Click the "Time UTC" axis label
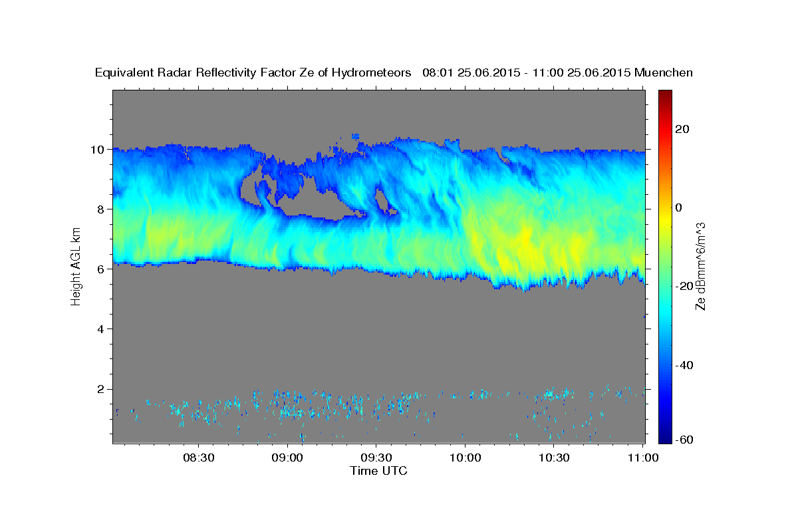Screen dimensions: 798x532 coord(378,471)
